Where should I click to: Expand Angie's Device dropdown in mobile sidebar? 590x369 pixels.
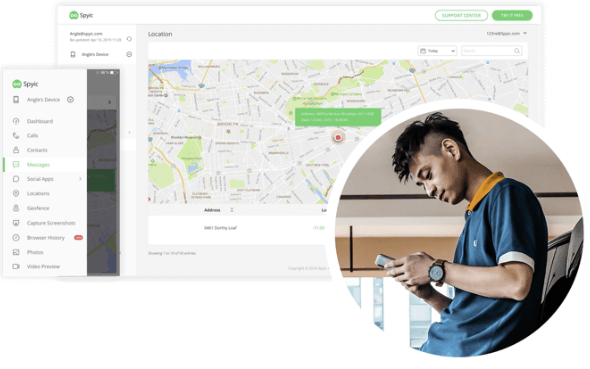pos(70,100)
